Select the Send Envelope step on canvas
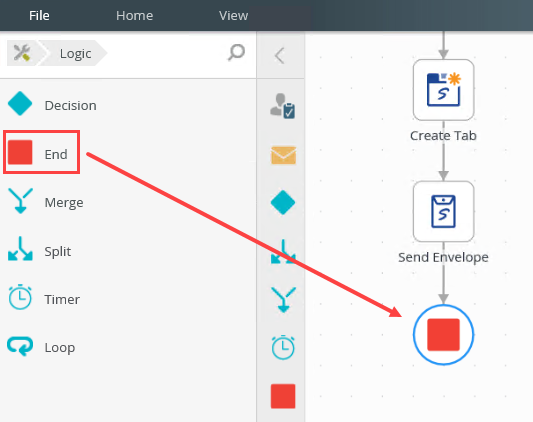This screenshot has height=422, width=533. pyautogui.click(x=444, y=212)
